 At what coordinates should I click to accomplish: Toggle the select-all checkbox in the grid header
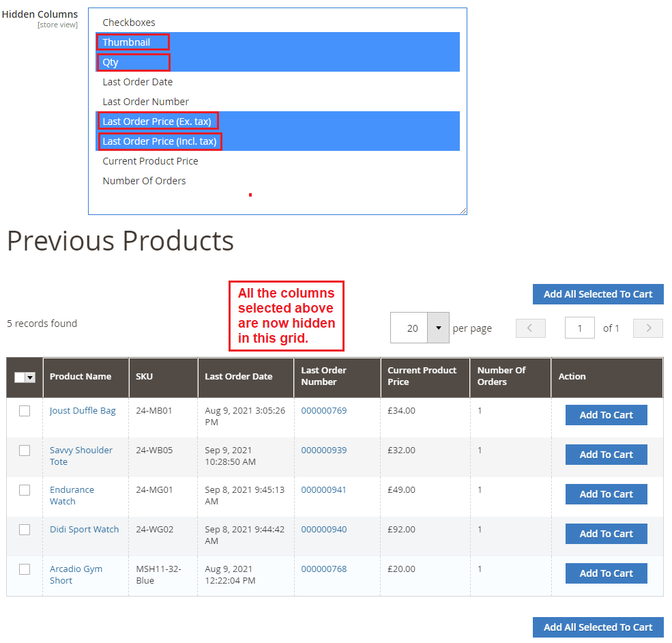point(20,377)
